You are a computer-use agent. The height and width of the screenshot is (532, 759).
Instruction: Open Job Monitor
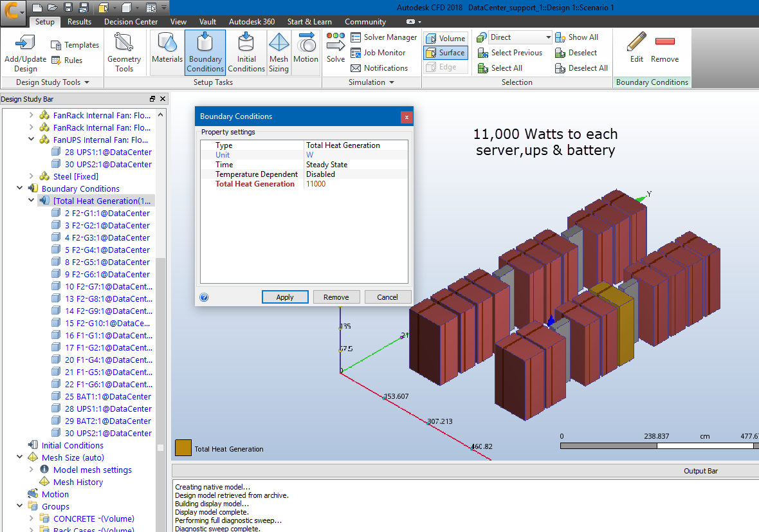point(378,53)
